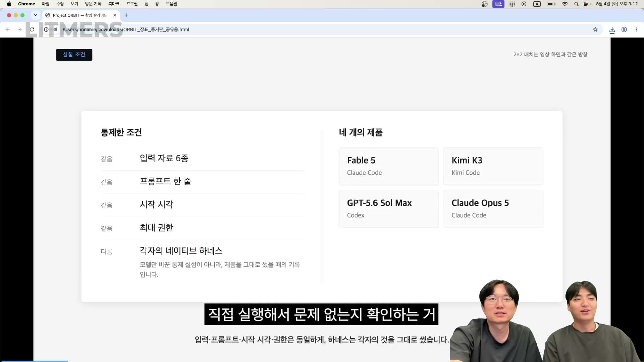Click the 네 개의 제품 heading

coord(361,132)
